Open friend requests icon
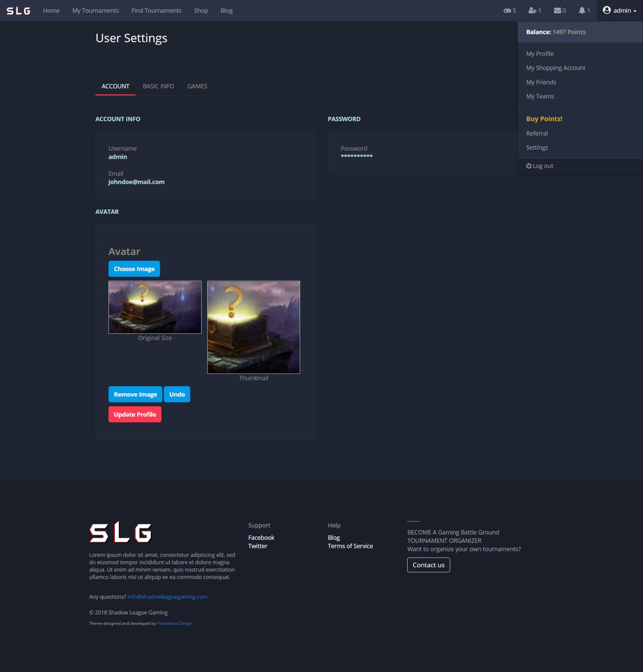643x672 pixels. 534,11
